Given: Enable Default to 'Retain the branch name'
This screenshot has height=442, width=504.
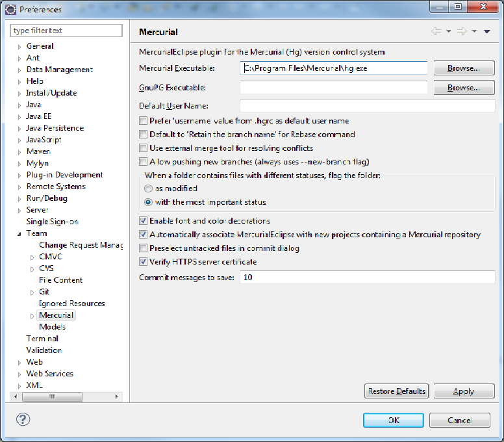Looking at the screenshot, I should pos(143,134).
